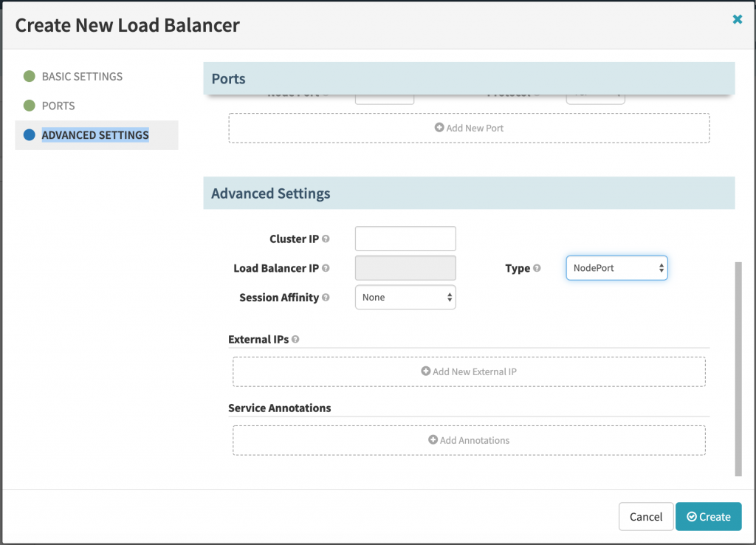756x545 pixels.
Task: Close the Create New Load Balancer dialog
Action: (737, 20)
